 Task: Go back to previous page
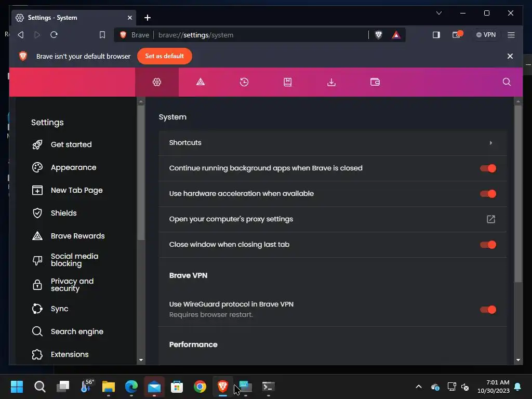[x=21, y=35]
